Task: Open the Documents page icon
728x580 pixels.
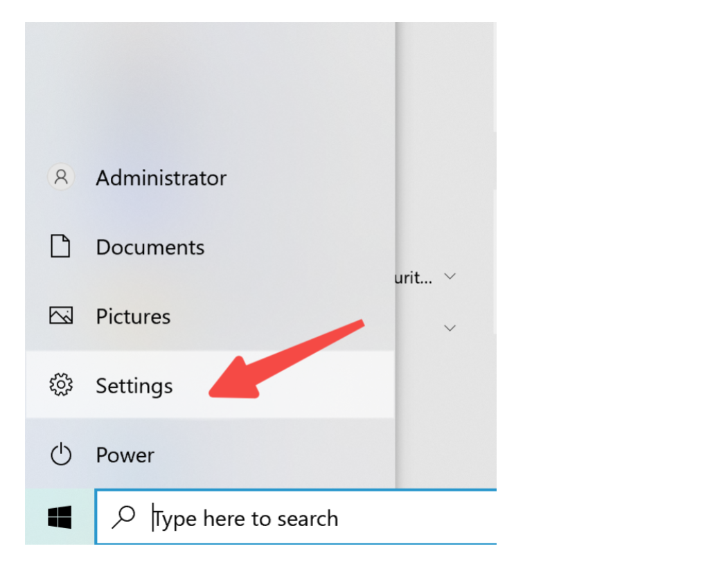Action: tap(60, 246)
